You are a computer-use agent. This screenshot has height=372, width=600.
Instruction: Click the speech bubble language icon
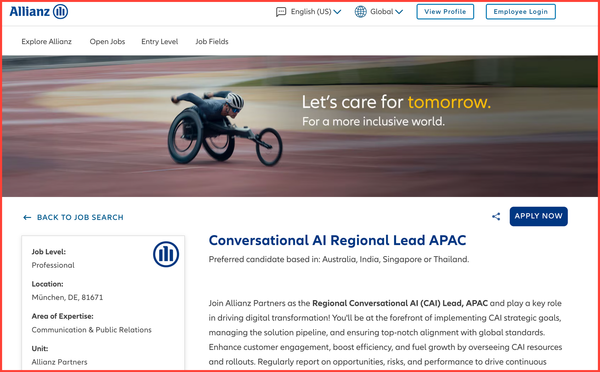click(x=281, y=12)
